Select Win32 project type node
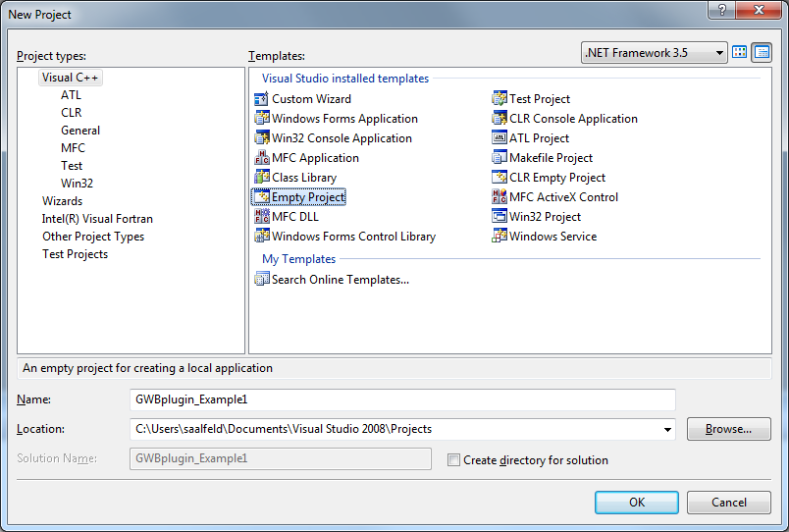The image size is (789, 532). click(77, 184)
